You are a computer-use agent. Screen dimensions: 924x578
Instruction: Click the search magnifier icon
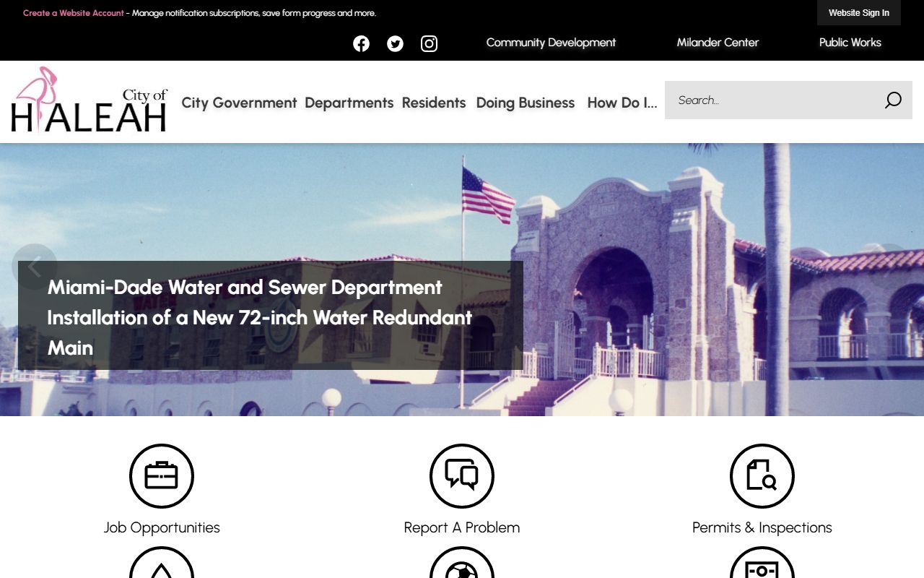(x=893, y=100)
